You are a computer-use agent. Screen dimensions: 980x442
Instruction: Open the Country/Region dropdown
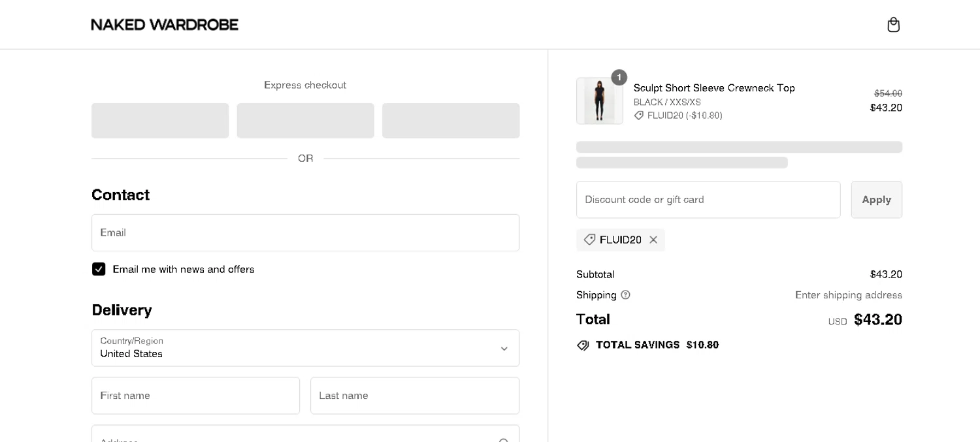tap(305, 348)
